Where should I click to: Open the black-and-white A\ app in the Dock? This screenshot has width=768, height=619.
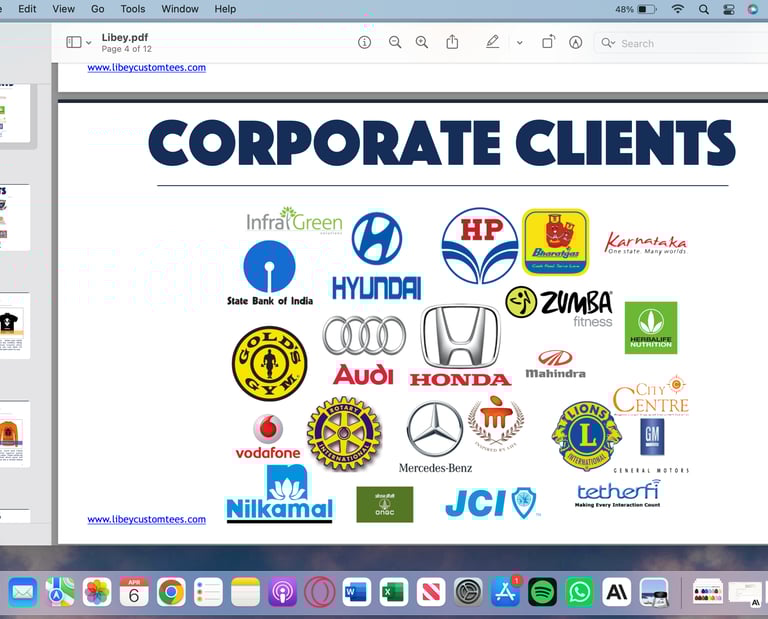point(617,592)
